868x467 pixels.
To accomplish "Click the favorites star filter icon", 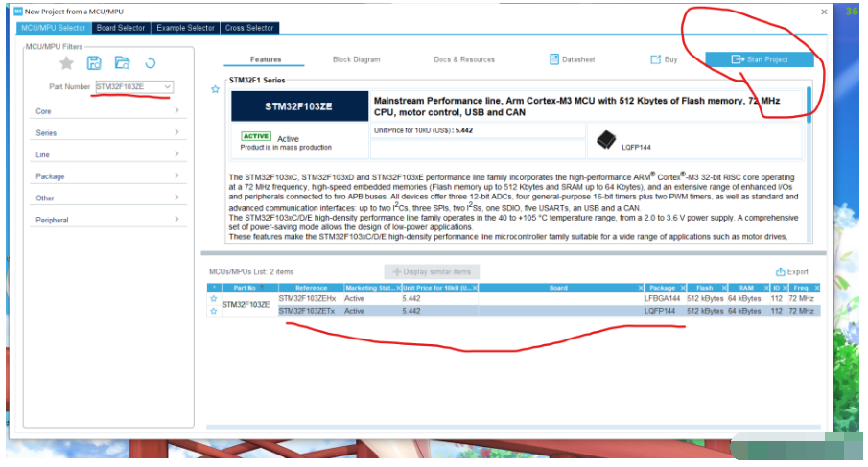I will 66,63.
